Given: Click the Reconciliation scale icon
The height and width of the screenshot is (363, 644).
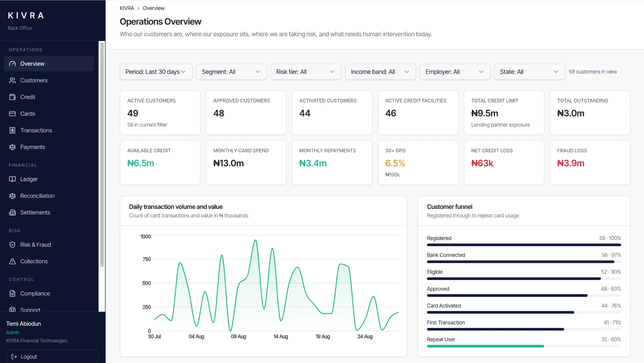Looking at the screenshot, I should pyautogui.click(x=12, y=196).
